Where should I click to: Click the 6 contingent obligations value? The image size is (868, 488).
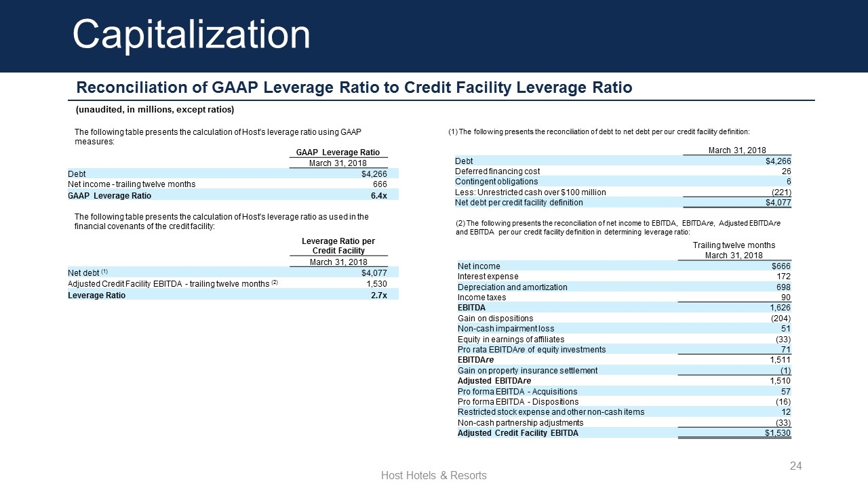click(x=789, y=182)
